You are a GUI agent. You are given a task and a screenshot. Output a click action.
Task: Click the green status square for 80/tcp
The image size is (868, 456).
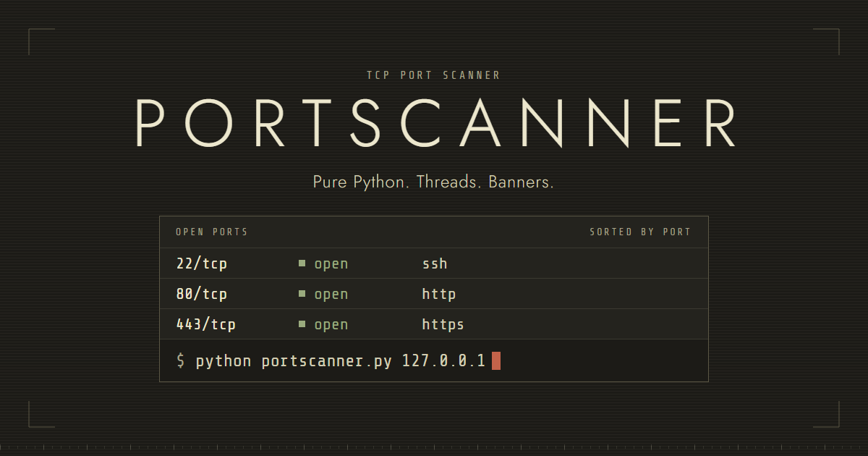[x=302, y=294]
